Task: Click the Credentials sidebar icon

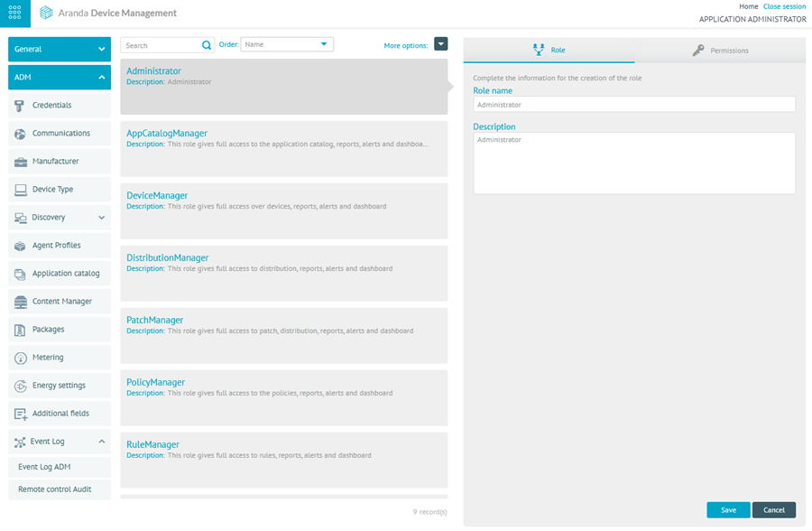Action: click(20, 106)
